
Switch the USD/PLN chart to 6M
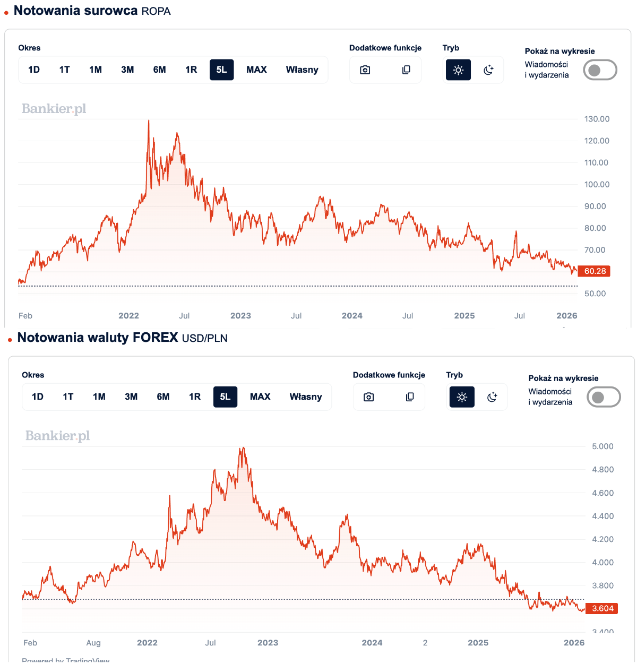[x=163, y=397]
